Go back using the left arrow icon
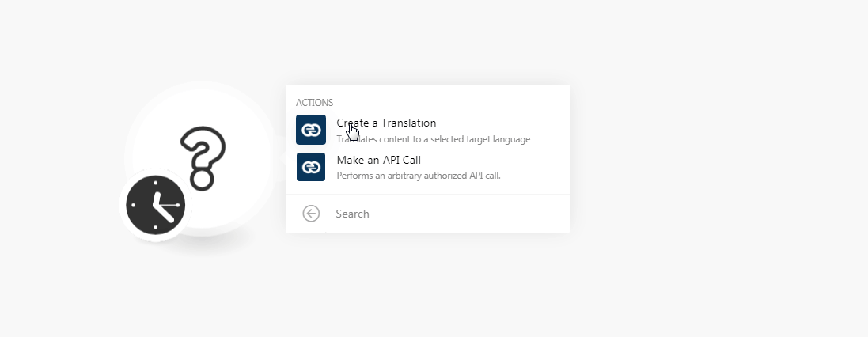The height and width of the screenshot is (337, 868). tap(311, 213)
